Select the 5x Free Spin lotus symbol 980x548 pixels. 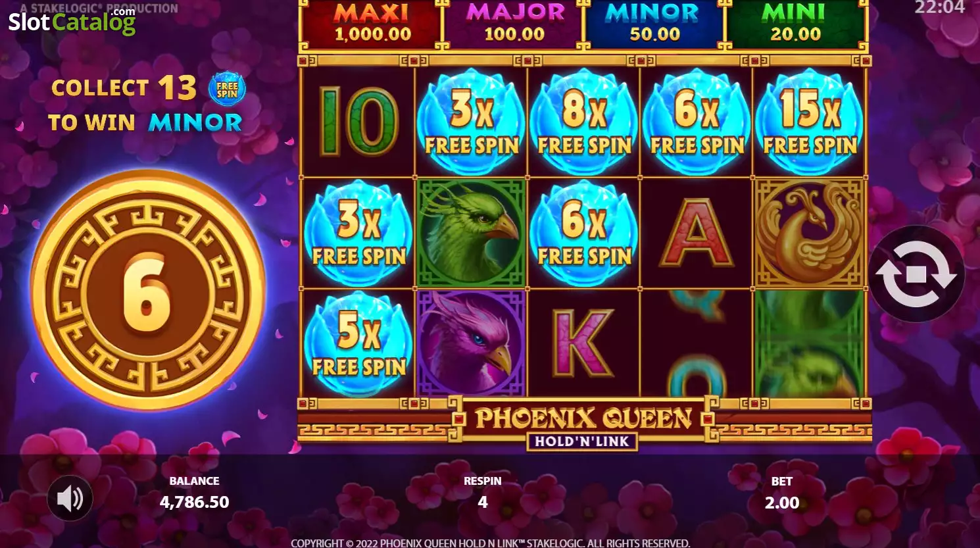click(358, 344)
